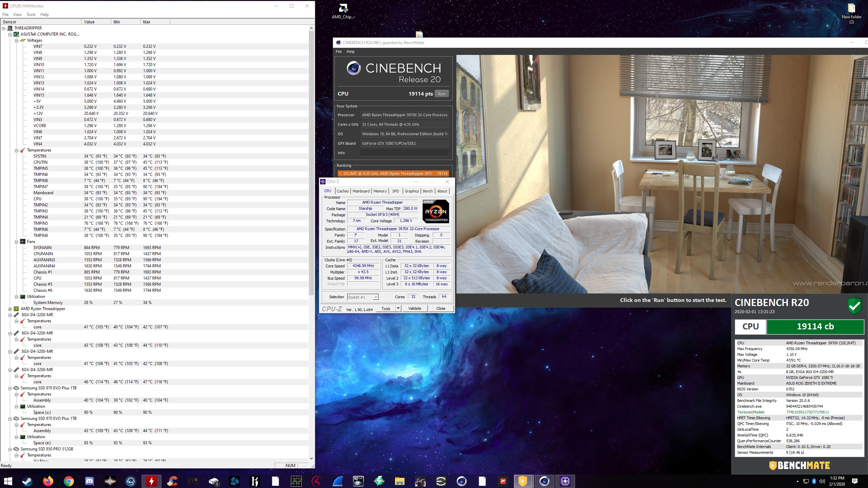This screenshot has height=488, width=868.
Task: Launch Firefox from the taskbar
Action: [48, 481]
